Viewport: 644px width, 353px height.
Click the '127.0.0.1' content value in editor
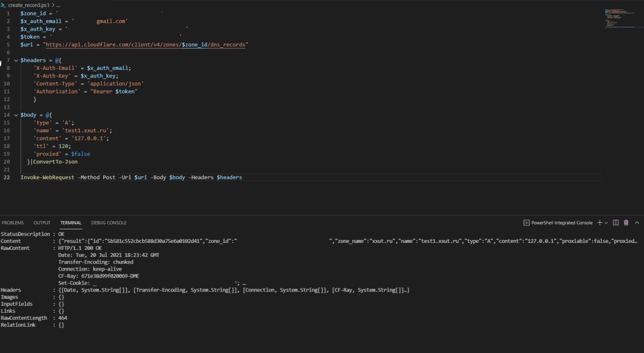(x=88, y=138)
